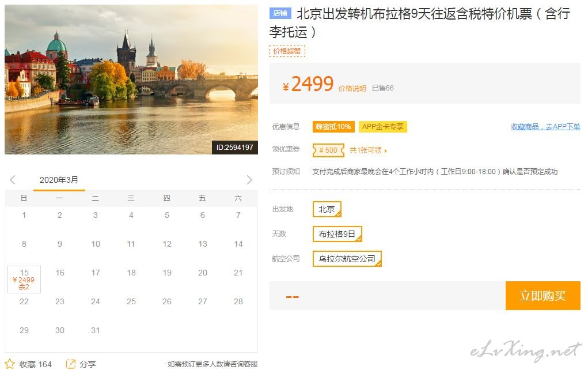The height and width of the screenshot is (370, 588).
Task: Click date 7 in March calendar
Action: (x=238, y=215)
